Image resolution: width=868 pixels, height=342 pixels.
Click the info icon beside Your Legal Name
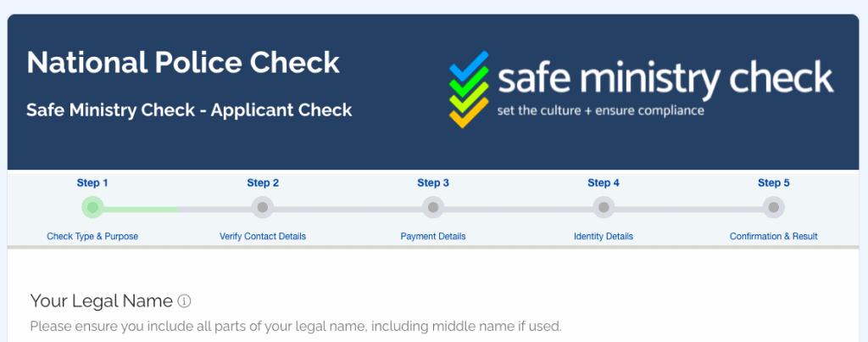[184, 301]
